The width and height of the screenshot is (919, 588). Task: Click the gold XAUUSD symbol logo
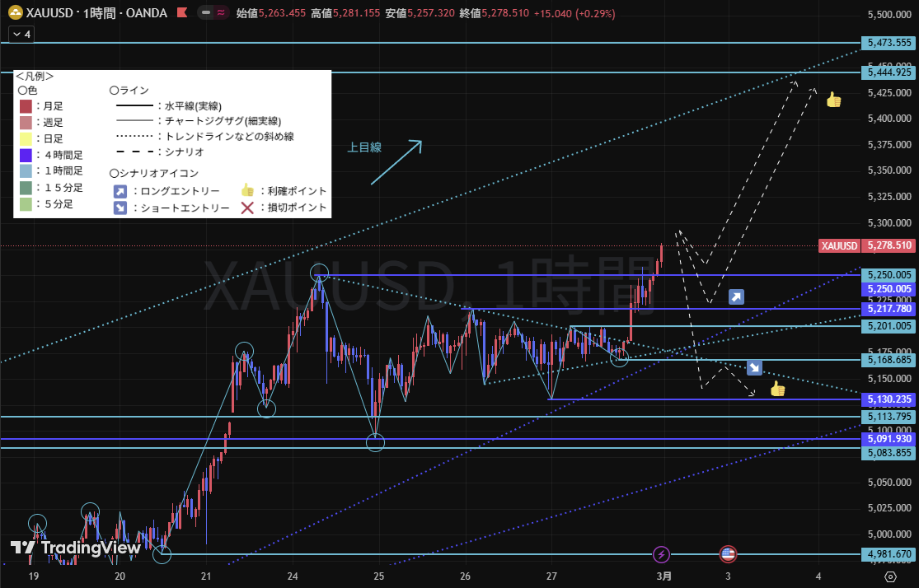click(15, 13)
